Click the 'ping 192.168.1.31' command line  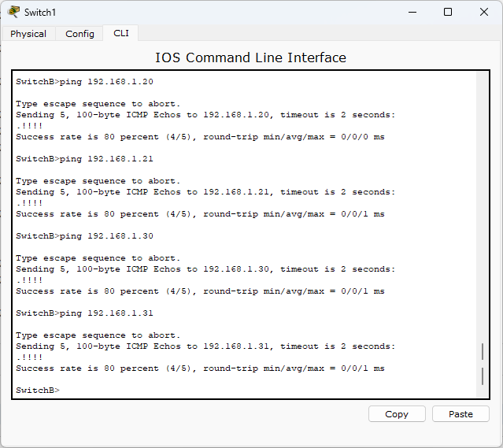coord(84,313)
